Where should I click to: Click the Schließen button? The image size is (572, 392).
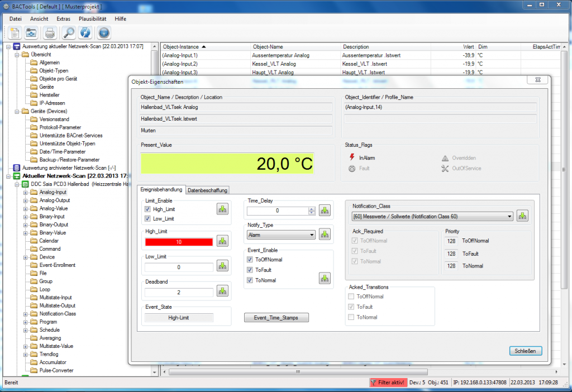[x=525, y=351]
